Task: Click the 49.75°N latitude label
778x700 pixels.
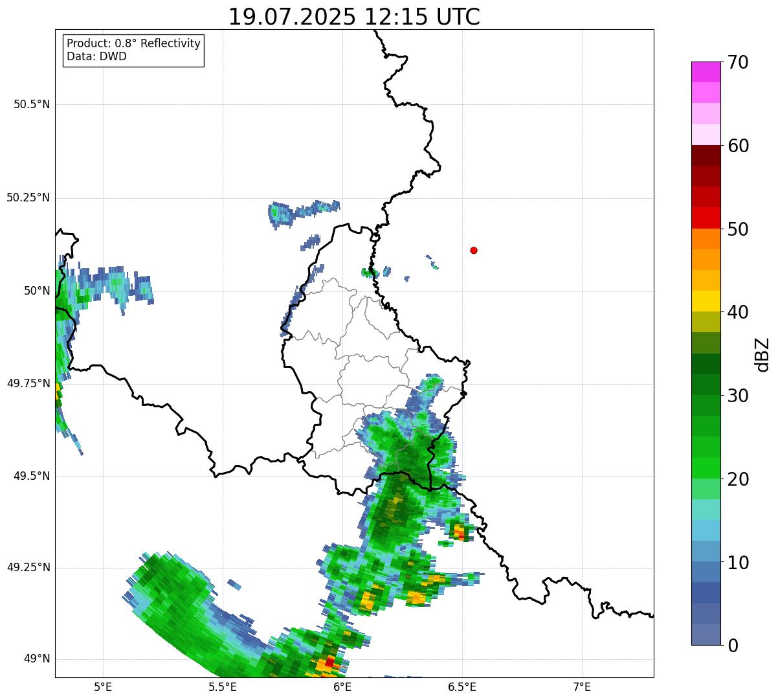Action: pyautogui.click(x=28, y=383)
